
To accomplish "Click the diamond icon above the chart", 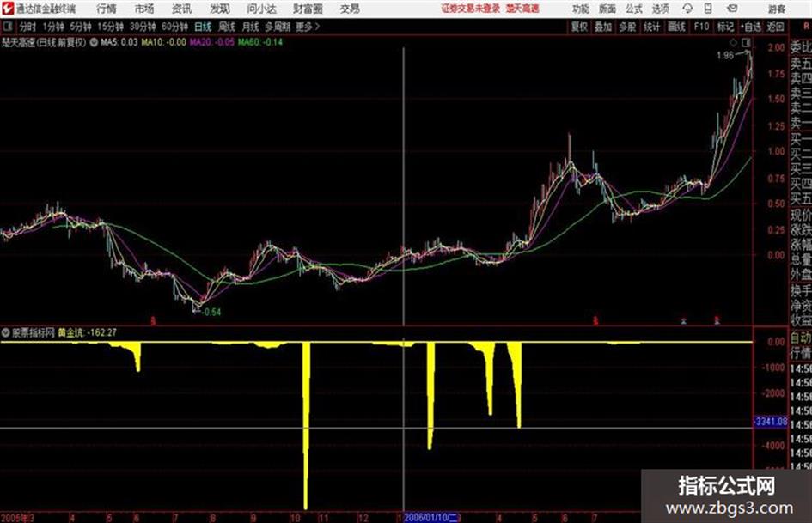I will (x=734, y=42).
